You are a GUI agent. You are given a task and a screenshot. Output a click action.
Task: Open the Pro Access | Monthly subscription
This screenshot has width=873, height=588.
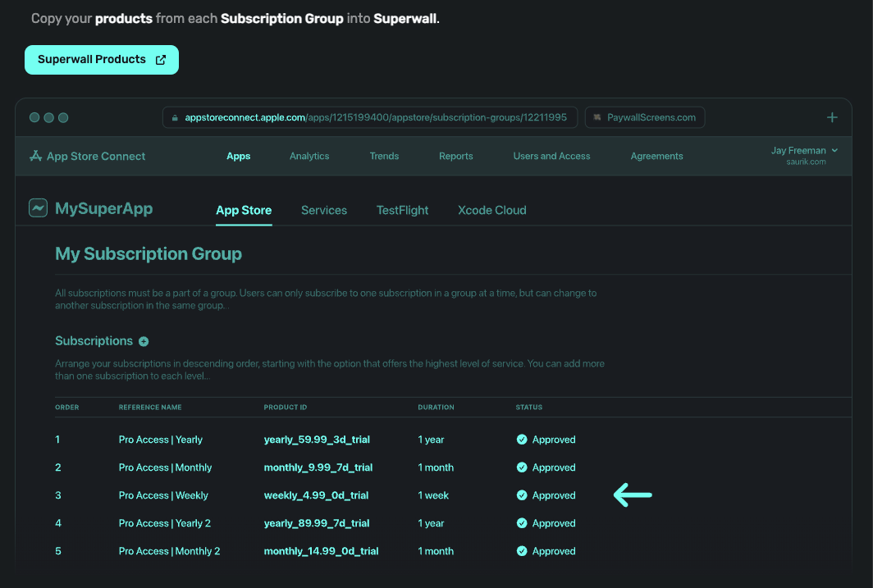pos(165,467)
